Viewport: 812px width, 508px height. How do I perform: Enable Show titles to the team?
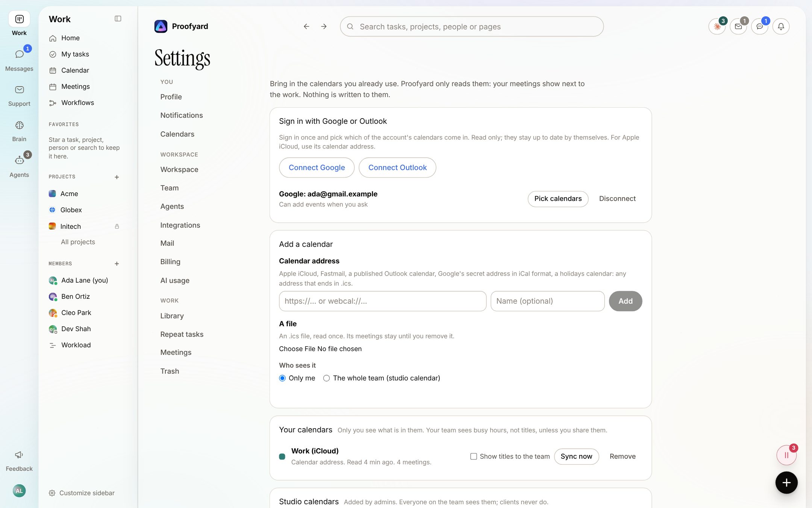point(474,456)
